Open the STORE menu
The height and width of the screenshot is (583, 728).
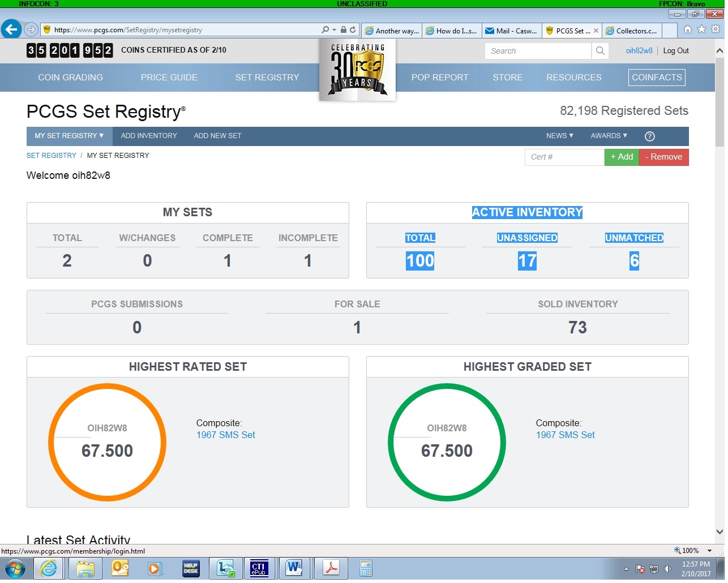[x=508, y=78]
